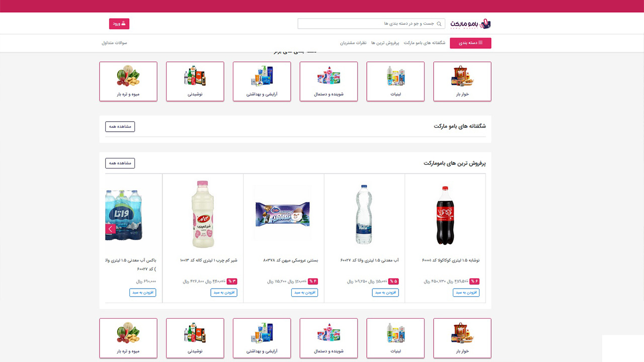Open the Mihan ice cream product thumbnail

click(x=283, y=214)
